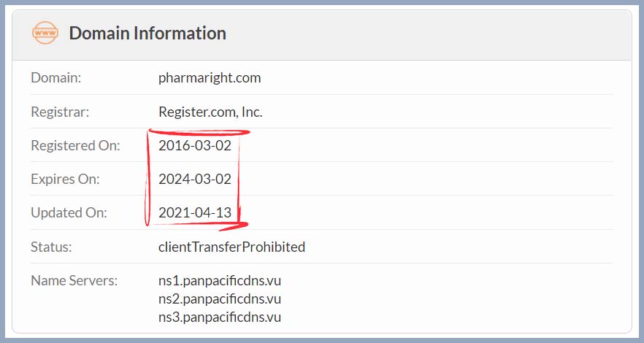This screenshot has width=644, height=343.
Task: Click the Expires On: label
Action: tap(65, 179)
